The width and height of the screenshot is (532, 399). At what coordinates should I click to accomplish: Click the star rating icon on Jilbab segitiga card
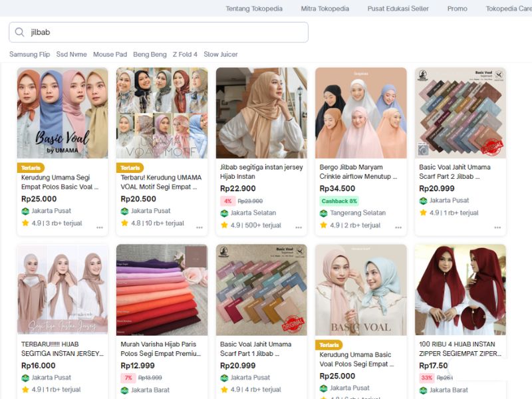(223, 224)
